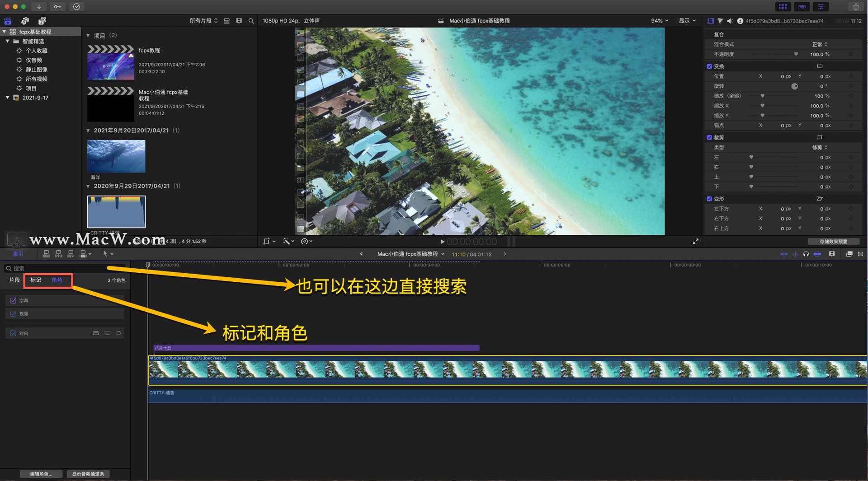868x481 pixels.
Task: Open browser search magnifier icon
Action: point(251,21)
